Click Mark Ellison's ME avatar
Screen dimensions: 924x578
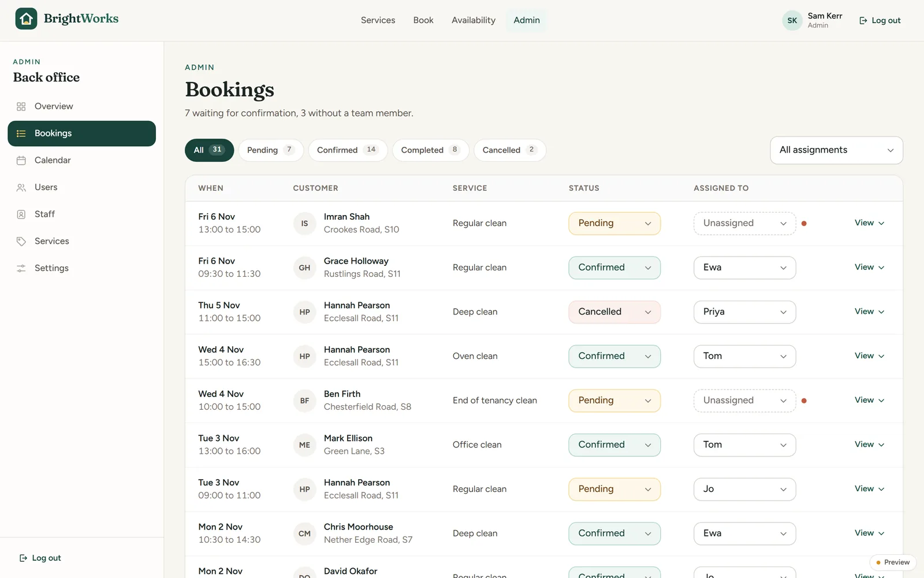click(305, 445)
